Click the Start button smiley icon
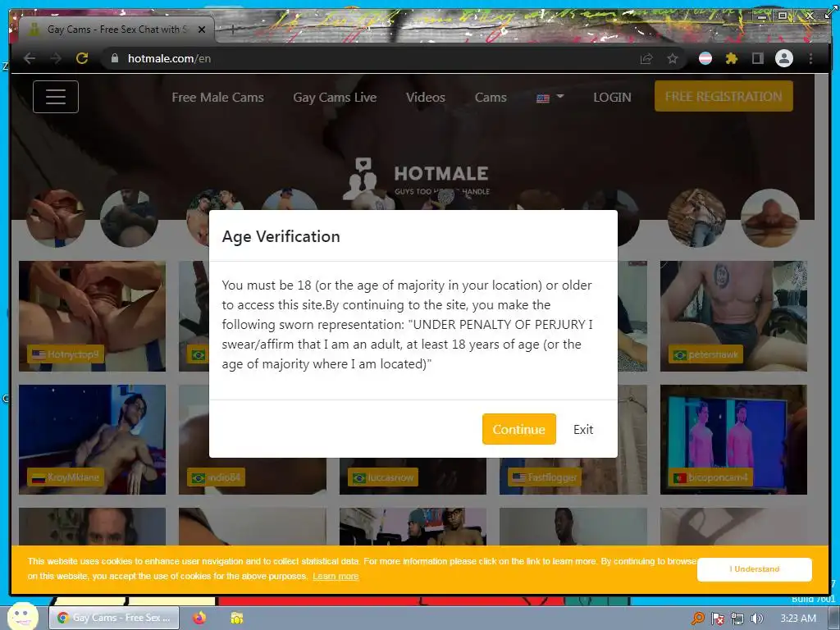840x630 pixels. click(x=22, y=616)
